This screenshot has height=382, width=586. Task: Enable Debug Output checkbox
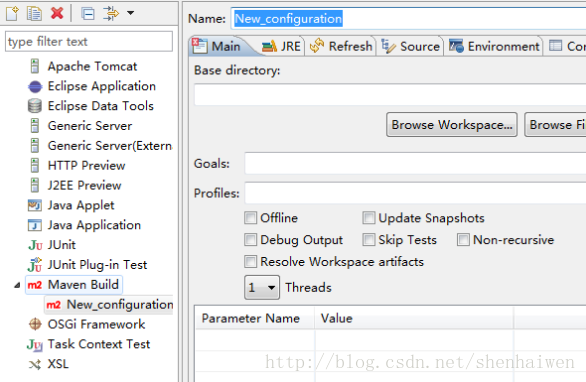tap(250, 240)
